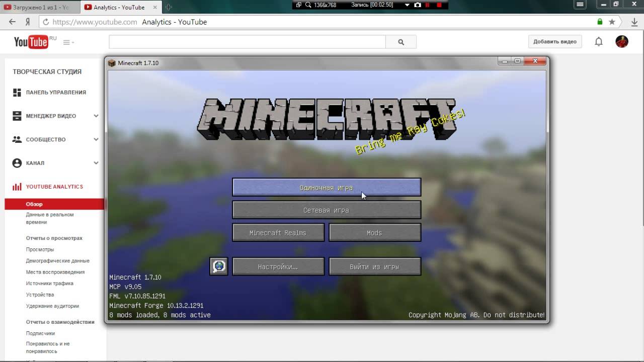Close the Analytics - YouTube tab
The width and height of the screenshot is (644, 362).
155,8
